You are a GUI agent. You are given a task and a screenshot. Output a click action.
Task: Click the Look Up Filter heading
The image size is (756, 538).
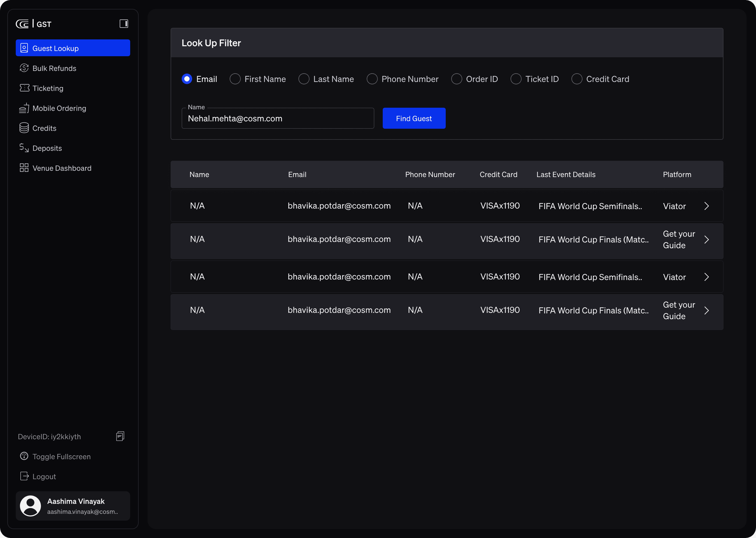[x=211, y=43]
